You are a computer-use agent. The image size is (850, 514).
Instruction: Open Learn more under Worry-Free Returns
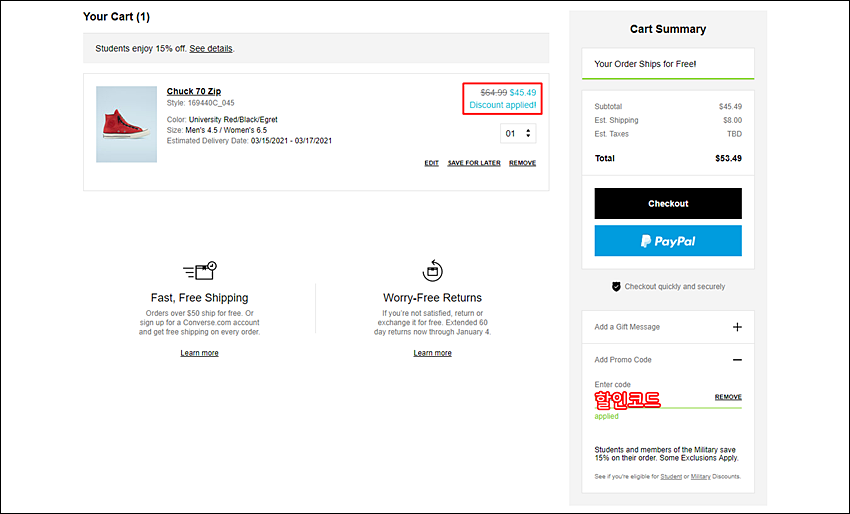432,353
